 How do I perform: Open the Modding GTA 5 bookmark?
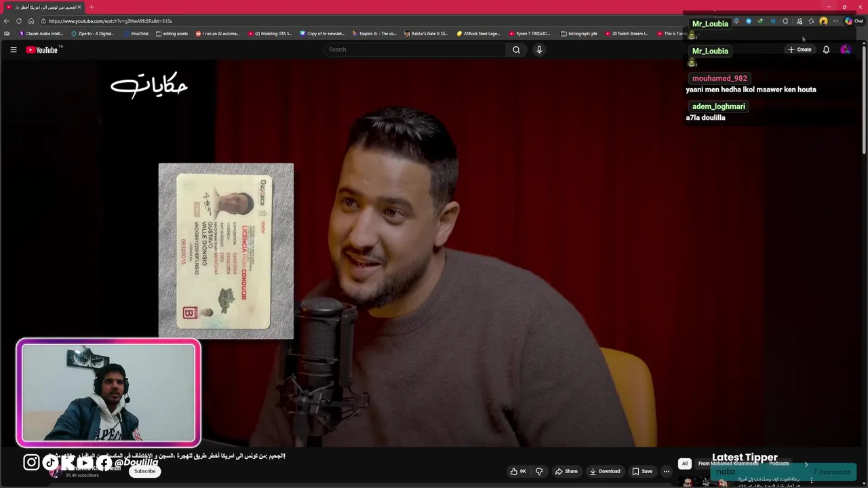click(x=270, y=33)
